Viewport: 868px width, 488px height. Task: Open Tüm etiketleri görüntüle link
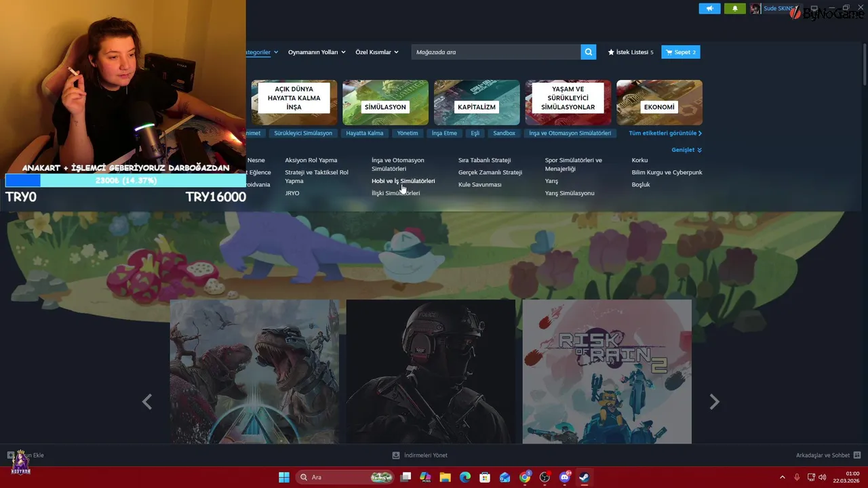(665, 133)
